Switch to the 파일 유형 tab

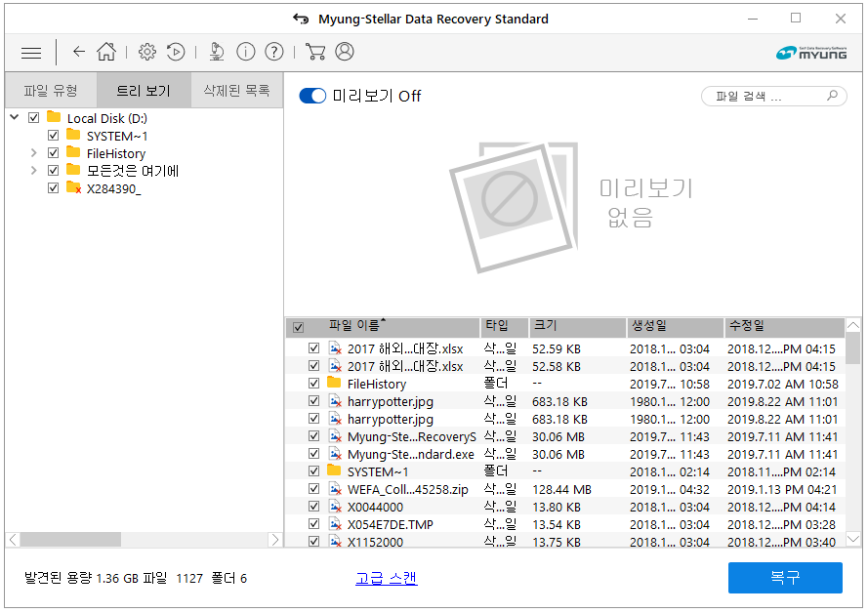tap(51, 90)
